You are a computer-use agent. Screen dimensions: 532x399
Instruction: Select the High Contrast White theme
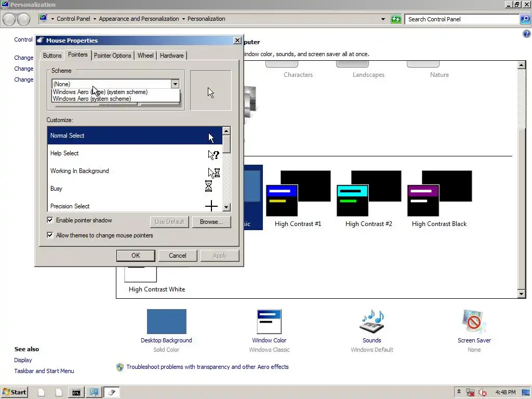(x=157, y=279)
